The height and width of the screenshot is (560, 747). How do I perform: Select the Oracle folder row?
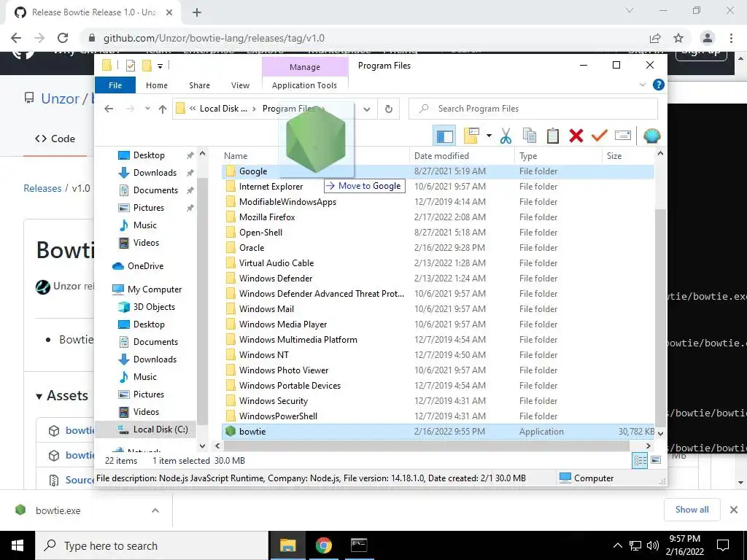(438, 248)
